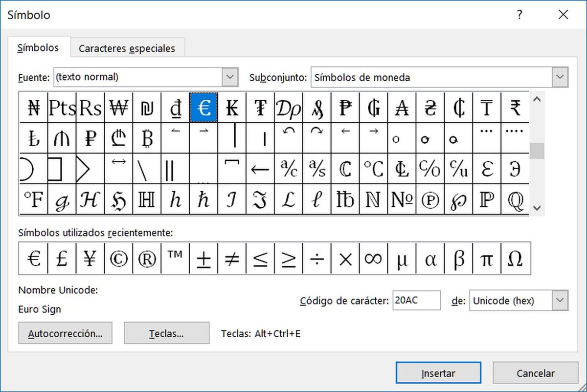Open the Subconjunto dropdown showing Símbolos de moneda
Viewport: 587px width, 392px height.
coord(560,77)
